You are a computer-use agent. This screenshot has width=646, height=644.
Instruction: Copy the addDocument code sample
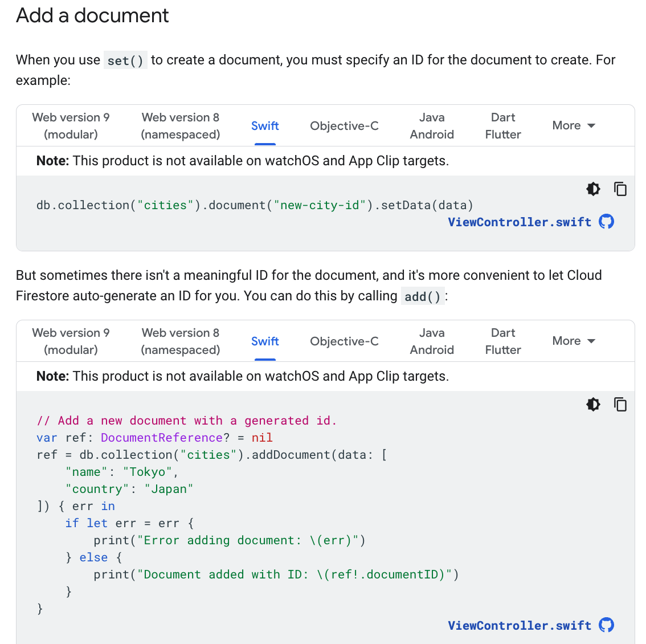coord(620,405)
